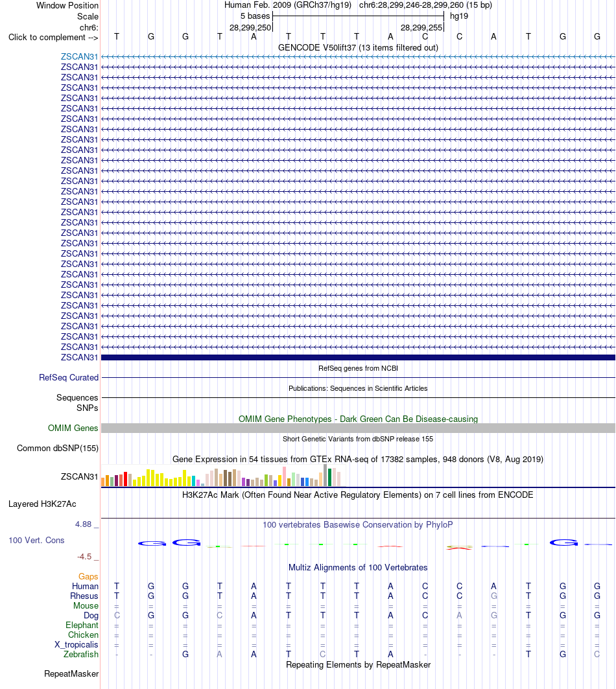Click the ZSCAN31 label next to the GTEx bar chart
Image resolution: width=616 pixels, height=689 pixels.
(x=79, y=477)
